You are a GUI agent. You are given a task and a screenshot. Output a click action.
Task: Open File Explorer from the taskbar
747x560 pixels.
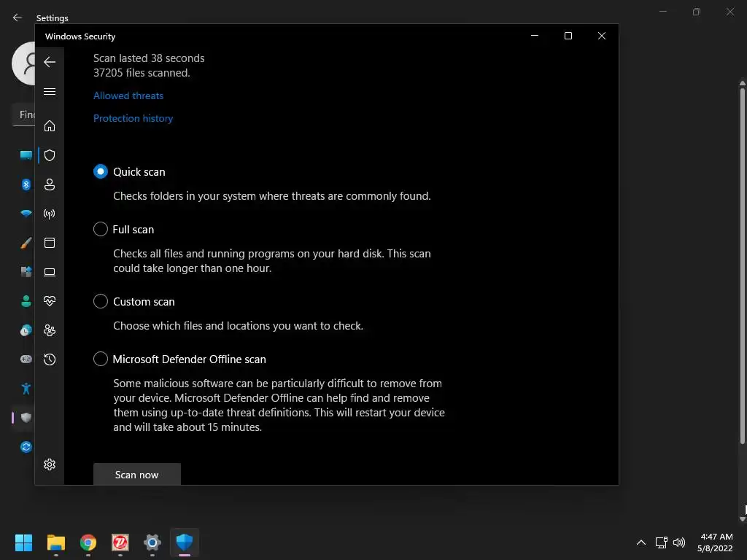tap(55, 542)
